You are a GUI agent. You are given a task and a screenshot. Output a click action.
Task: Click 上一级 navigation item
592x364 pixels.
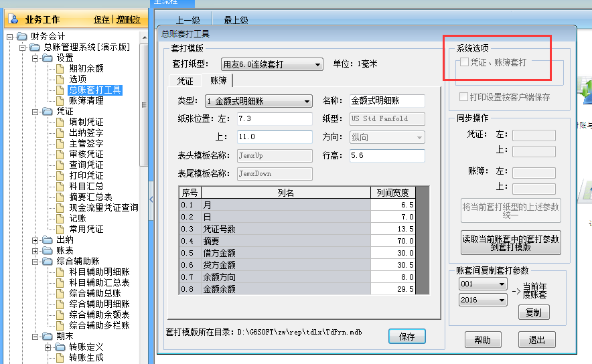(188, 20)
